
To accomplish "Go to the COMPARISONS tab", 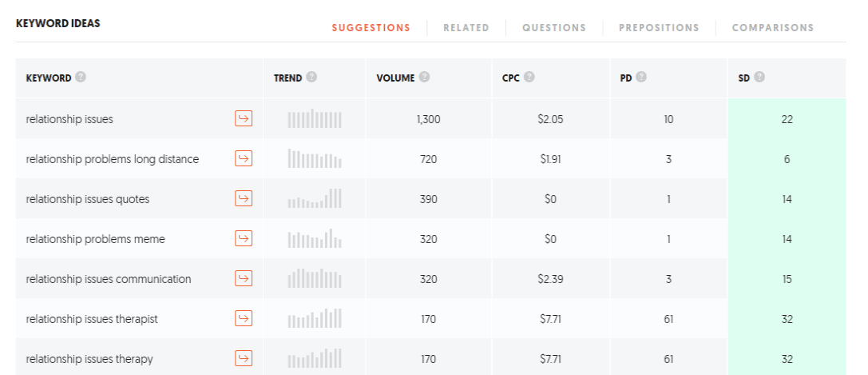I will click(x=773, y=28).
